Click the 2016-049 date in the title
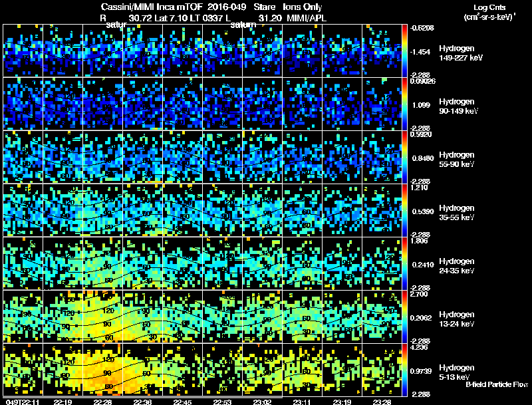Screen dimensions: 532x405 click(x=227, y=7)
